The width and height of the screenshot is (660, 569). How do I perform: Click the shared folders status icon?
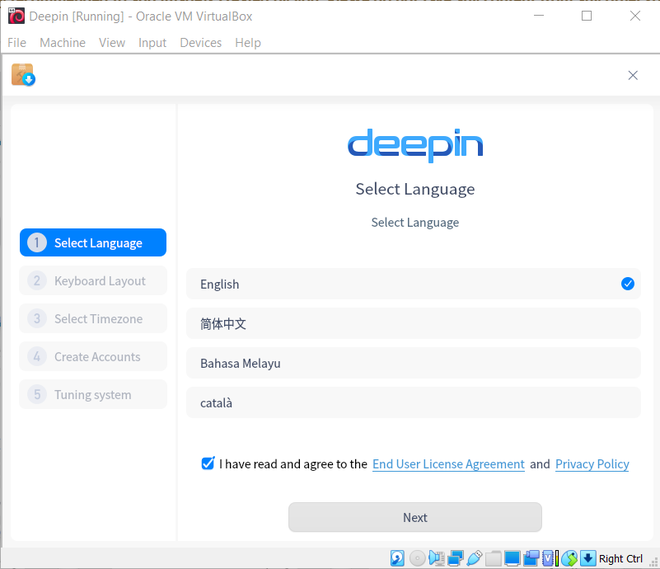tap(493, 558)
